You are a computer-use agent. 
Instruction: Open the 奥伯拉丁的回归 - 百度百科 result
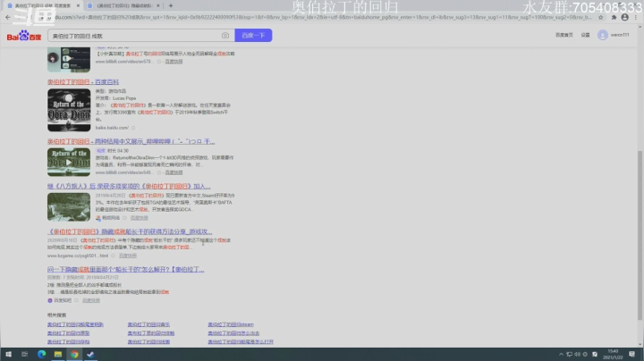click(83, 82)
